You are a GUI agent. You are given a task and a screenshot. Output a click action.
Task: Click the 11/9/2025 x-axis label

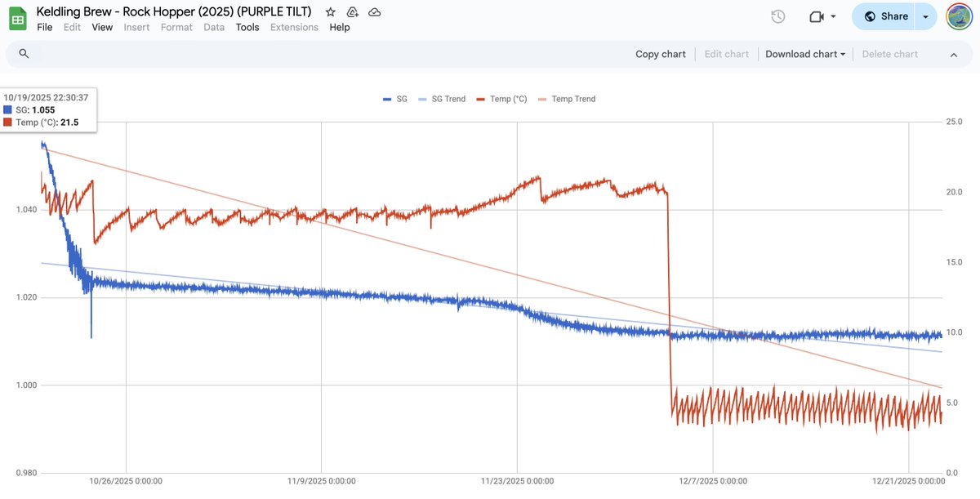(321, 480)
